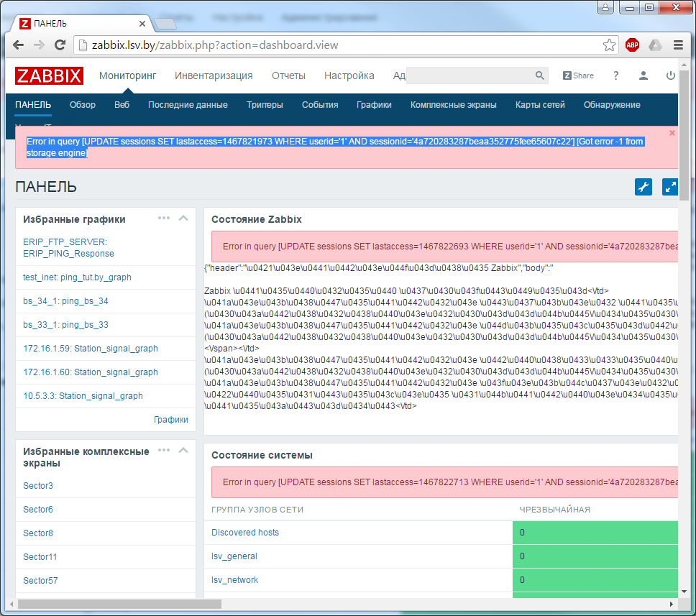Screen dimensions: 696x616
Task: Open the lsv_network host group
Action: click(235, 580)
